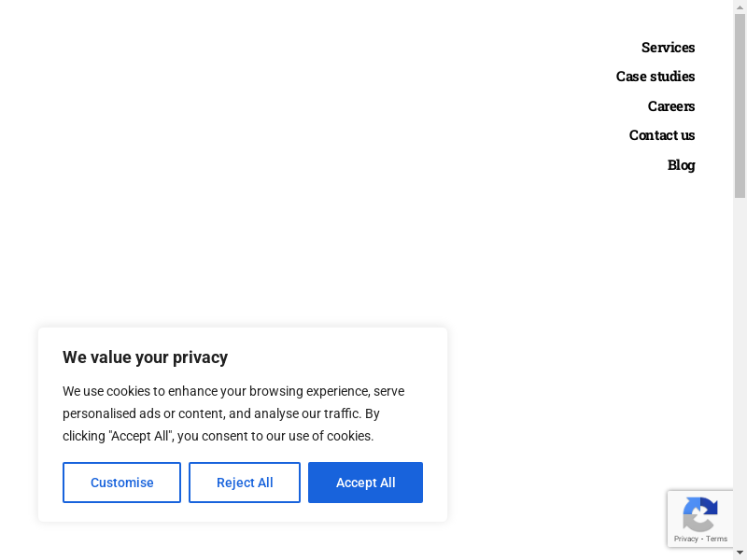Click blank space right of Accept All button
This screenshot has height=560, width=747.
coord(435,483)
